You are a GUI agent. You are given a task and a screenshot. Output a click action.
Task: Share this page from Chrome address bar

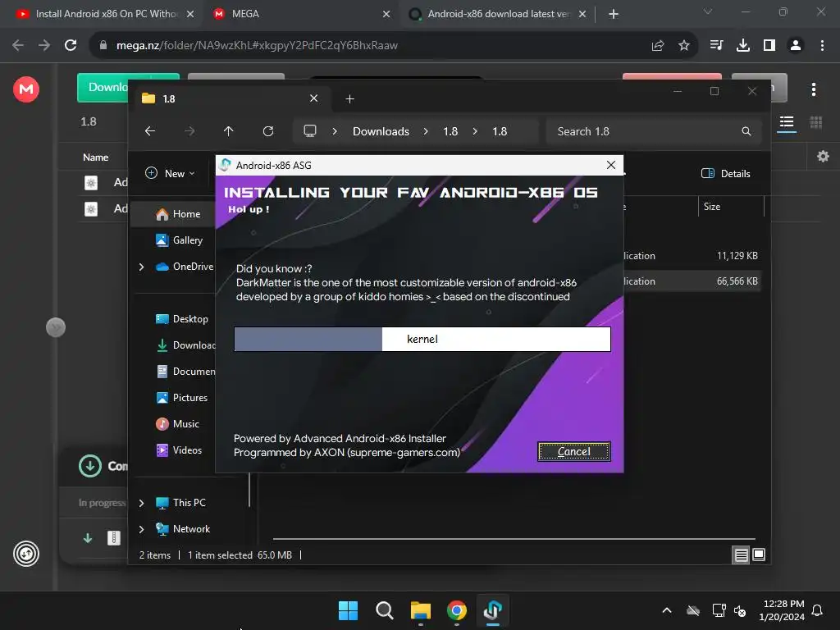(x=658, y=46)
